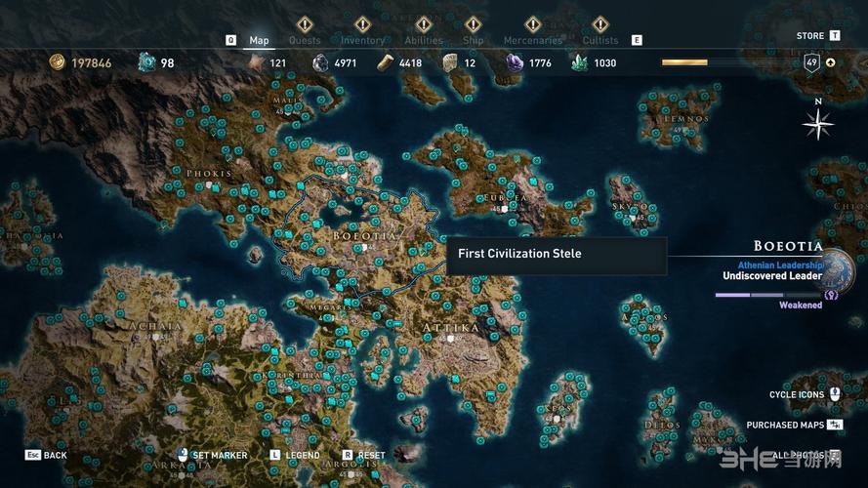Click the Athenian Leadership label
Screen dimensions: 868x488
pyautogui.click(x=779, y=265)
